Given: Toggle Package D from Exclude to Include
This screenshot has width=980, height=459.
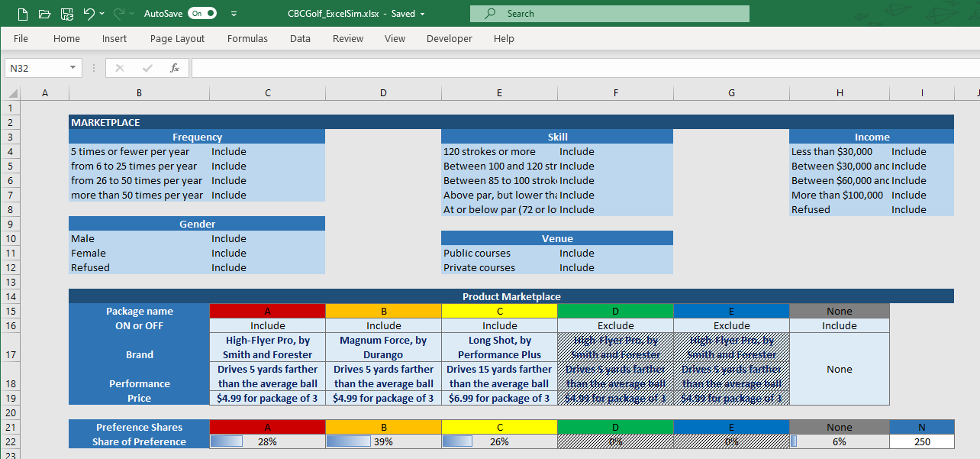Looking at the screenshot, I should tap(615, 325).
